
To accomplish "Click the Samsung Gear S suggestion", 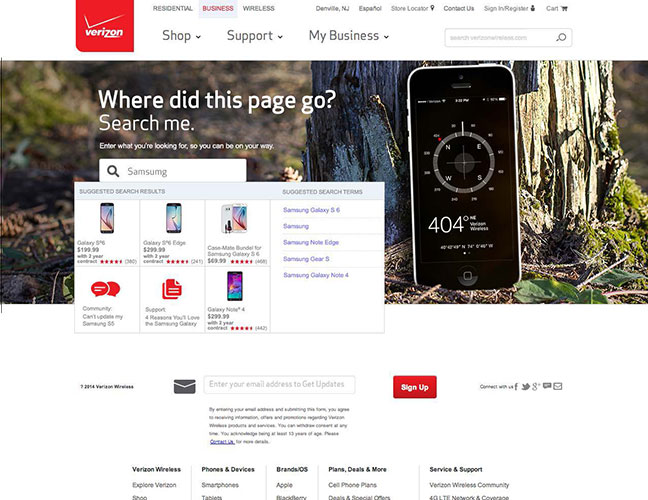I will coord(306,259).
